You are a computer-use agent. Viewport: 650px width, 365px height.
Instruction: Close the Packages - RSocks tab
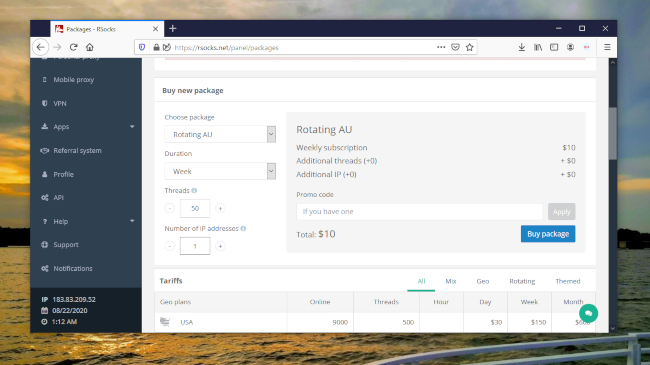point(155,29)
